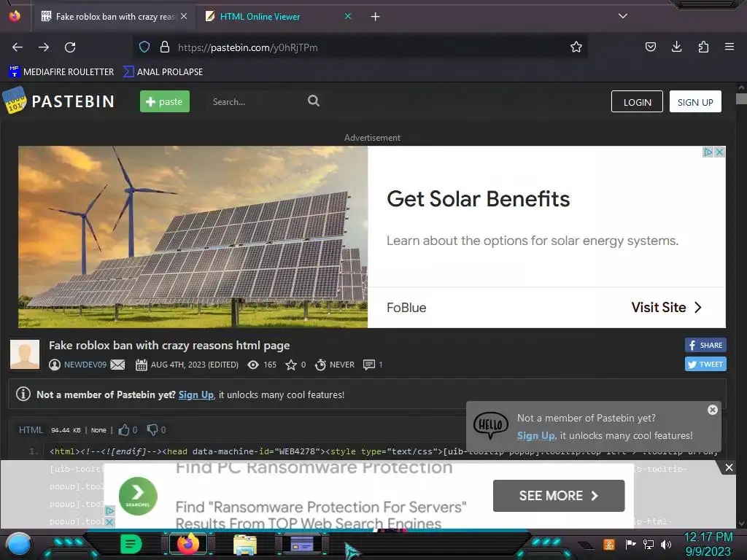This screenshot has height=560, width=747.
Task: Close the HTML Online Viewer tab
Action: pos(348,16)
